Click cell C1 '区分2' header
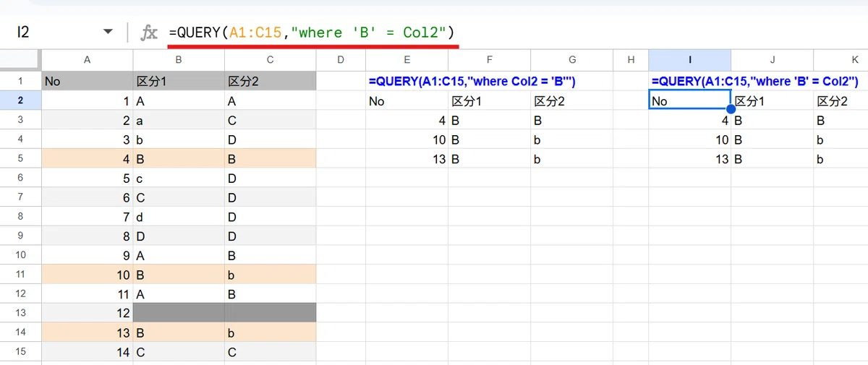 pos(271,81)
